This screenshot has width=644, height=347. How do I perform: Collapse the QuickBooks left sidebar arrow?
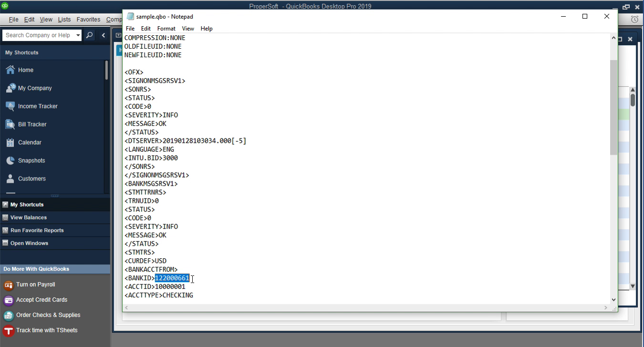(104, 35)
